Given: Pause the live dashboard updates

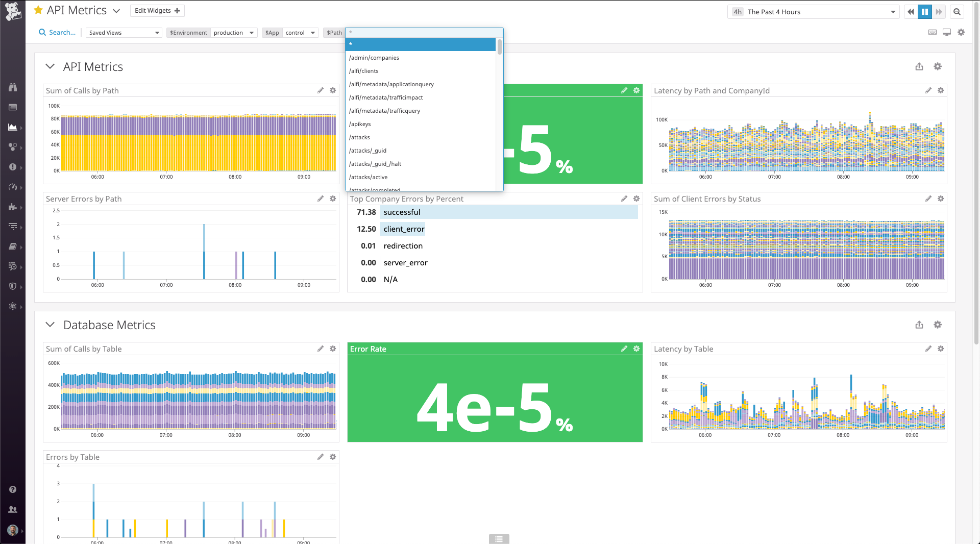Looking at the screenshot, I should [925, 11].
